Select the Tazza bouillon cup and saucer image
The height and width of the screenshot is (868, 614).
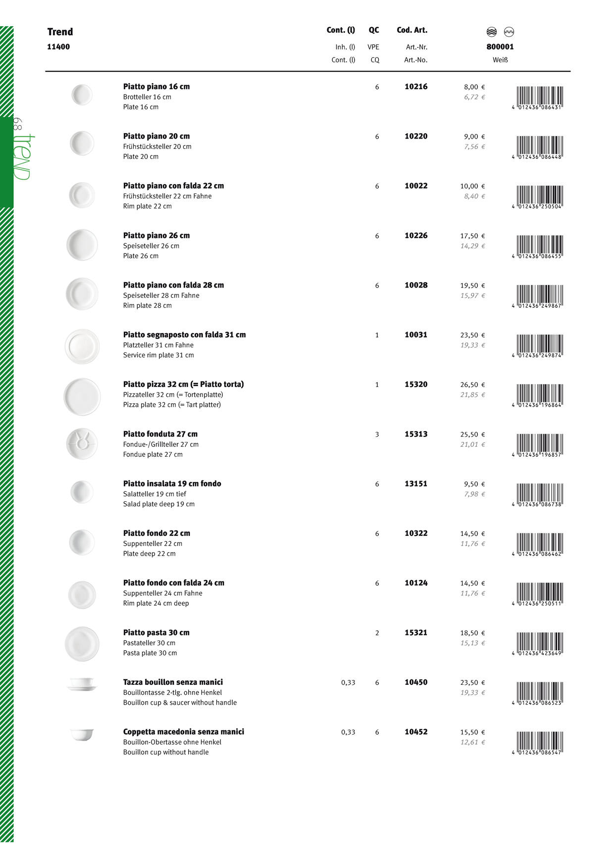[82, 684]
